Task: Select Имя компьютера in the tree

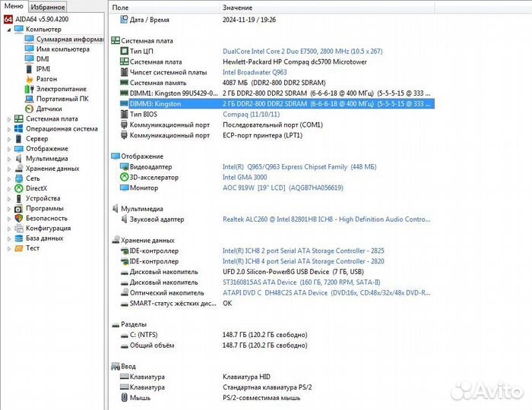Action: [x=63, y=49]
